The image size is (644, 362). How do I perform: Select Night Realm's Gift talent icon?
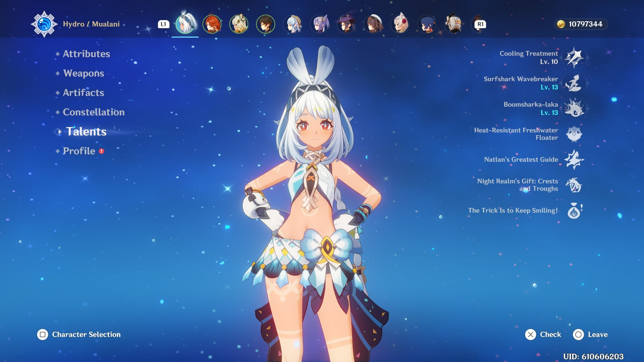[574, 185]
